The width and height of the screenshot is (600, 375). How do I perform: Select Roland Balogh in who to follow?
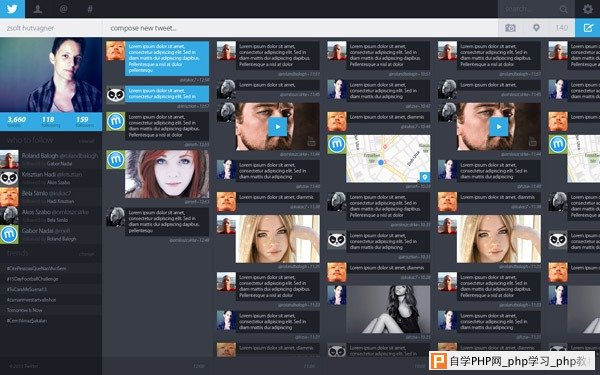coord(51,159)
